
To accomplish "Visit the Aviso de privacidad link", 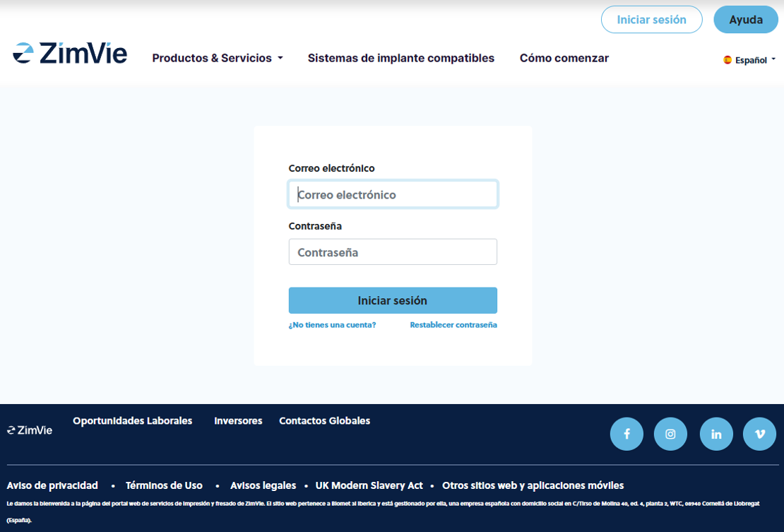I will click(x=52, y=485).
